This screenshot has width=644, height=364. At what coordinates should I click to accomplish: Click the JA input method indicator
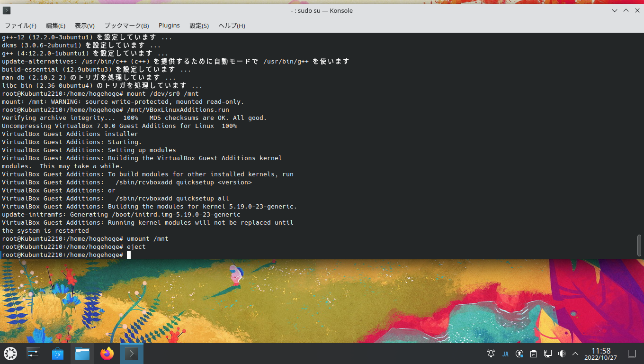(x=505, y=354)
